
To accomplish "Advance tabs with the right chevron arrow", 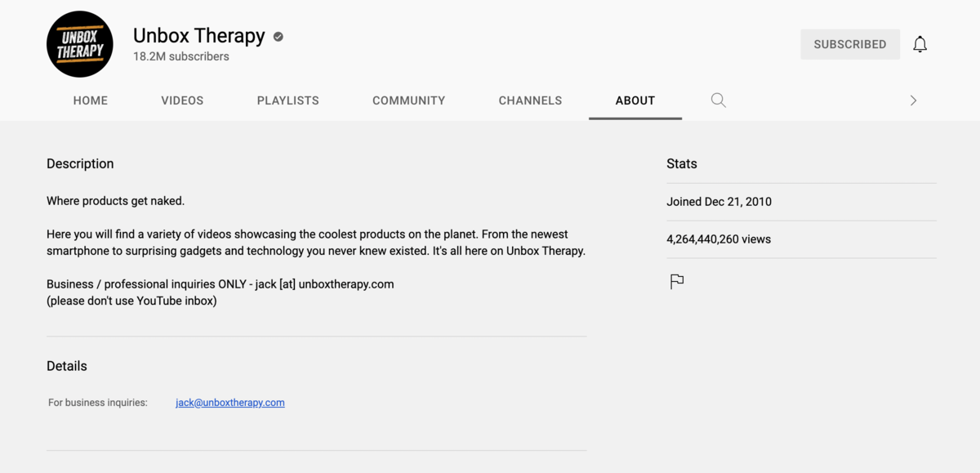I will [x=913, y=100].
